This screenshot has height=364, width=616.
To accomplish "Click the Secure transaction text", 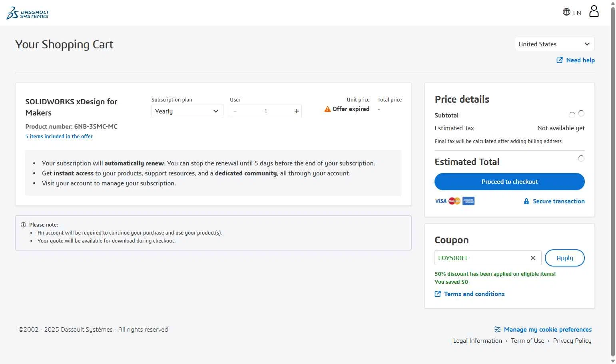I will (x=558, y=201).
